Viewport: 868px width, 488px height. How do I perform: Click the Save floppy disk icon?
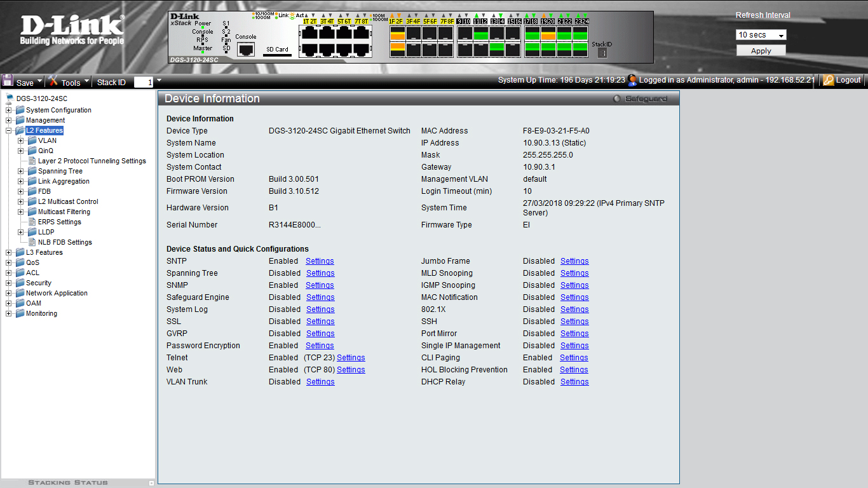[8, 81]
